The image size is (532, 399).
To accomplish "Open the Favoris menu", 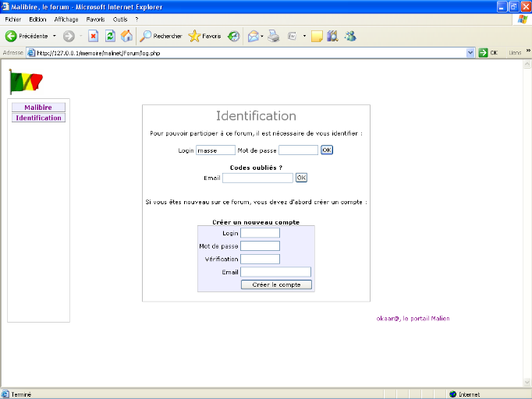I will point(95,19).
